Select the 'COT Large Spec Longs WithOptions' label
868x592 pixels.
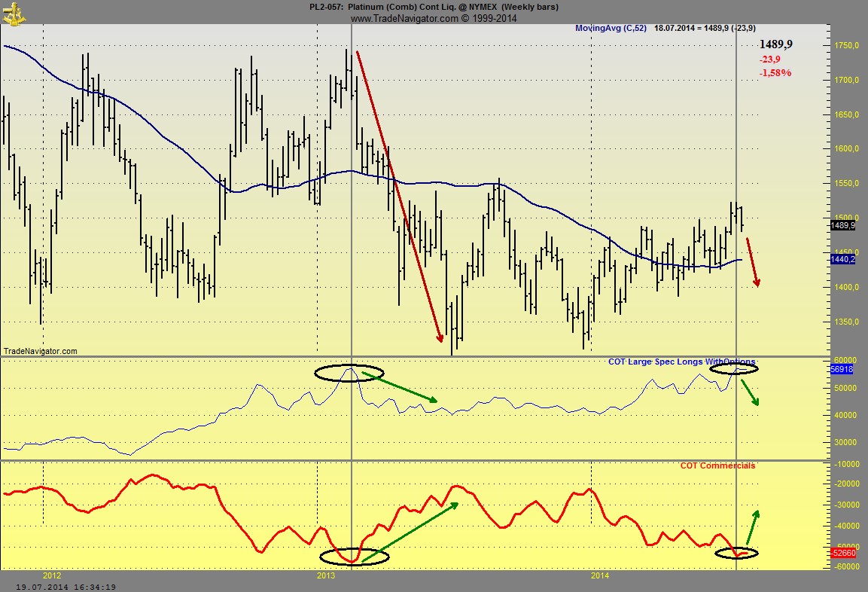pyautogui.click(x=681, y=362)
